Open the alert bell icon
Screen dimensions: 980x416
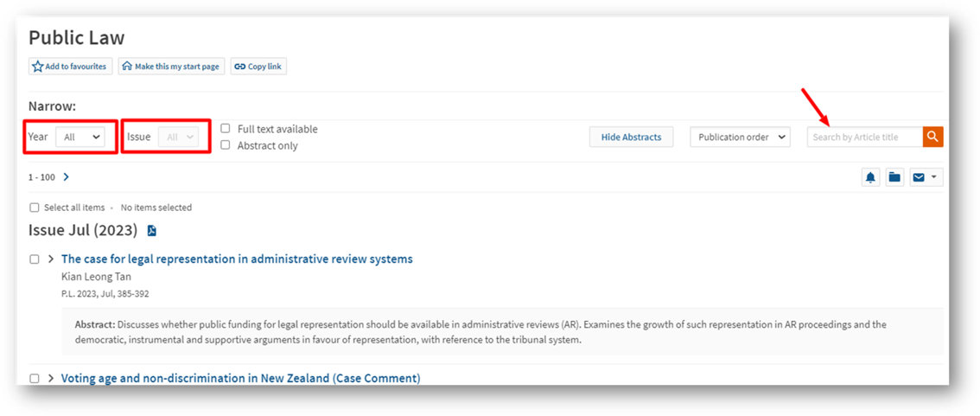click(x=870, y=177)
